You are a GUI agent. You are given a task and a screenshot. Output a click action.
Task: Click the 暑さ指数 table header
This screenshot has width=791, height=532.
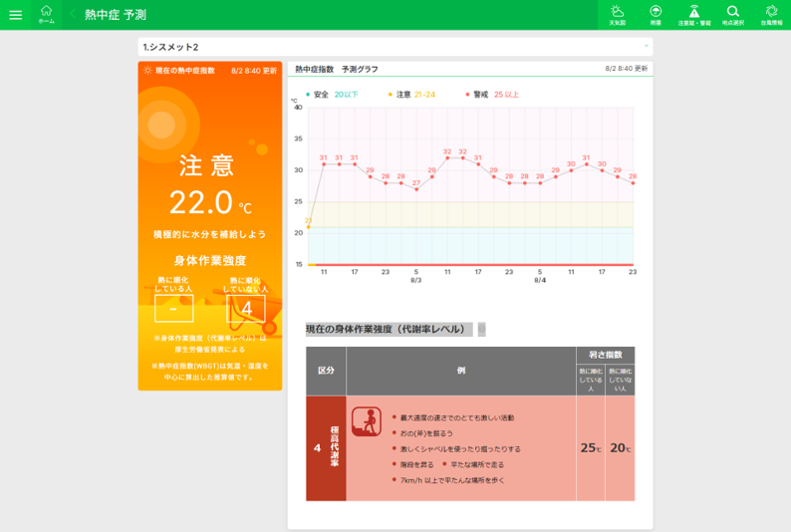606,355
